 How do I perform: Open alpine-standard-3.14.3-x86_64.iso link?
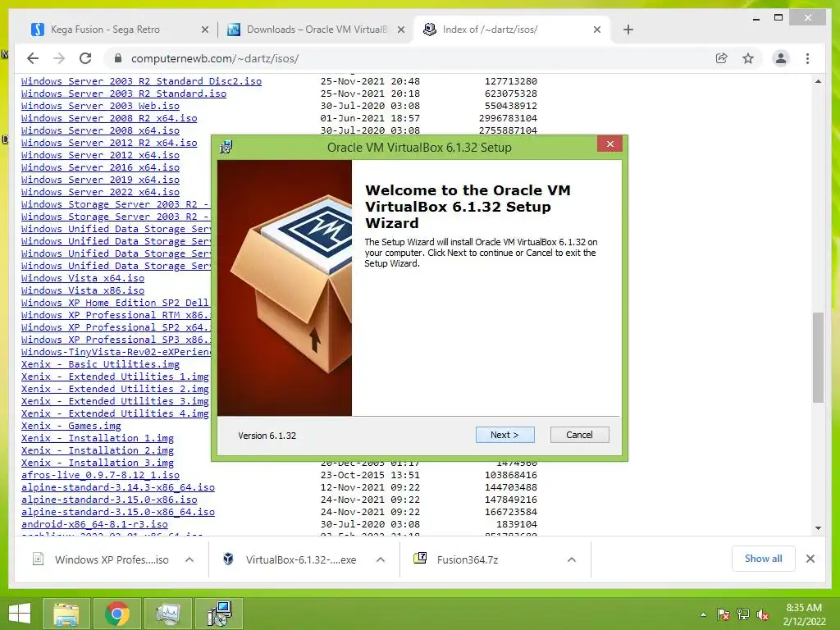pos(118,488)
